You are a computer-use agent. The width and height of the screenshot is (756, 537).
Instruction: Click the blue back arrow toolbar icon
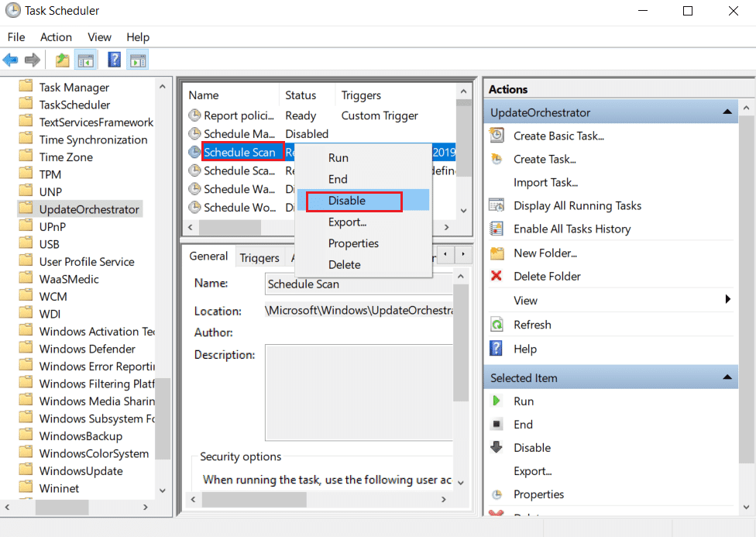click(11, 60)
